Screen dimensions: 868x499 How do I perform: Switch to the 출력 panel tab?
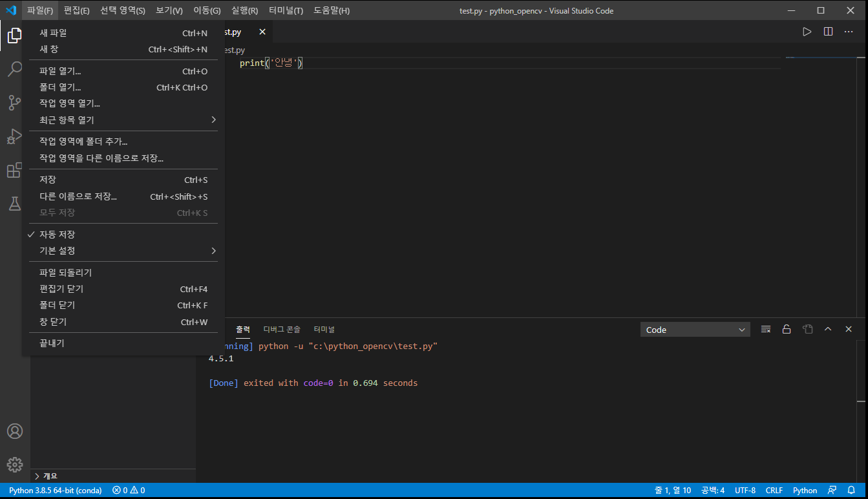pos(243,330)
